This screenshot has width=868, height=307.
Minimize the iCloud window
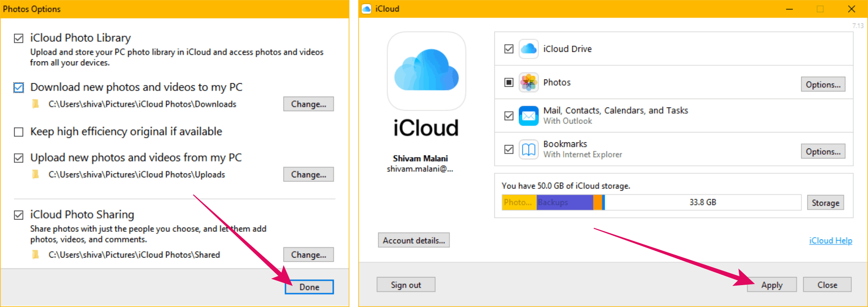pyautogui.click(x=789, y=9)
